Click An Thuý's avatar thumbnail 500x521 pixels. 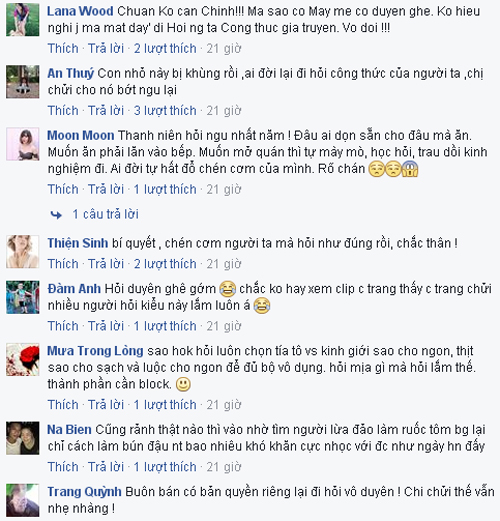coord(23,82)
